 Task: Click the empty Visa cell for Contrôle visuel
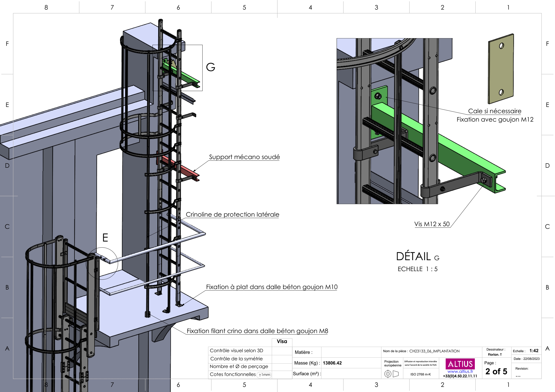282,351
